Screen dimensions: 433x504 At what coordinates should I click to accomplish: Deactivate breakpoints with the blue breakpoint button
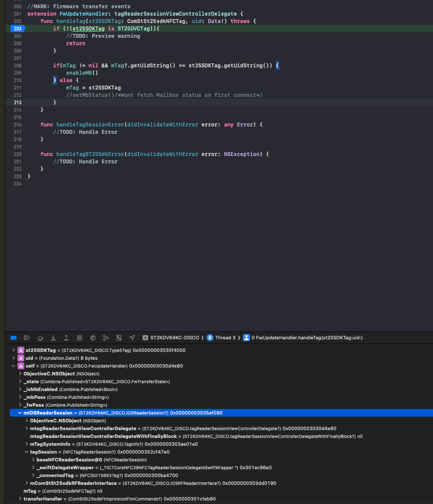14,338
